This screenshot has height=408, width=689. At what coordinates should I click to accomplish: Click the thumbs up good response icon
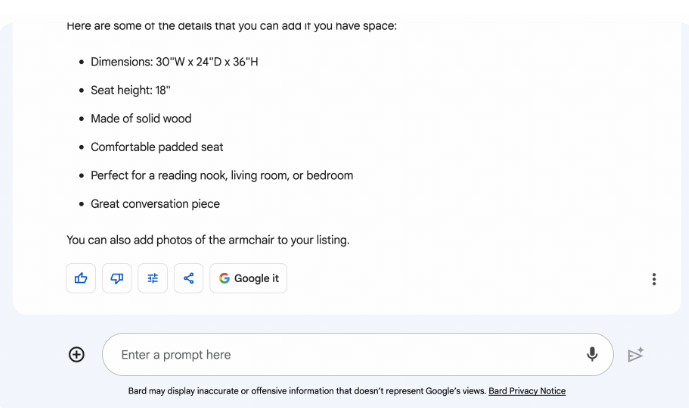[81, 278]
